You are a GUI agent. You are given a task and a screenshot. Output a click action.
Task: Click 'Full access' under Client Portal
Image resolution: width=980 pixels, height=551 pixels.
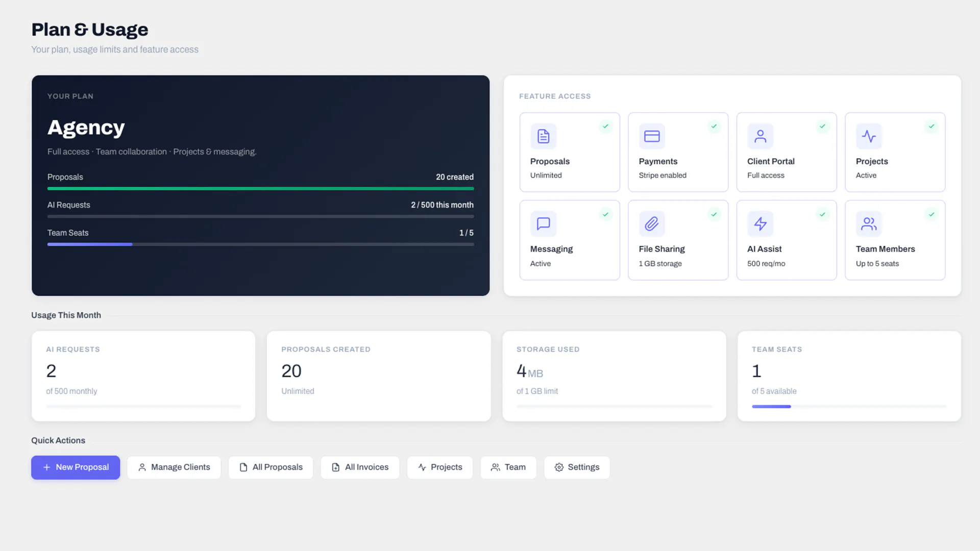click(x=766, y=176)
